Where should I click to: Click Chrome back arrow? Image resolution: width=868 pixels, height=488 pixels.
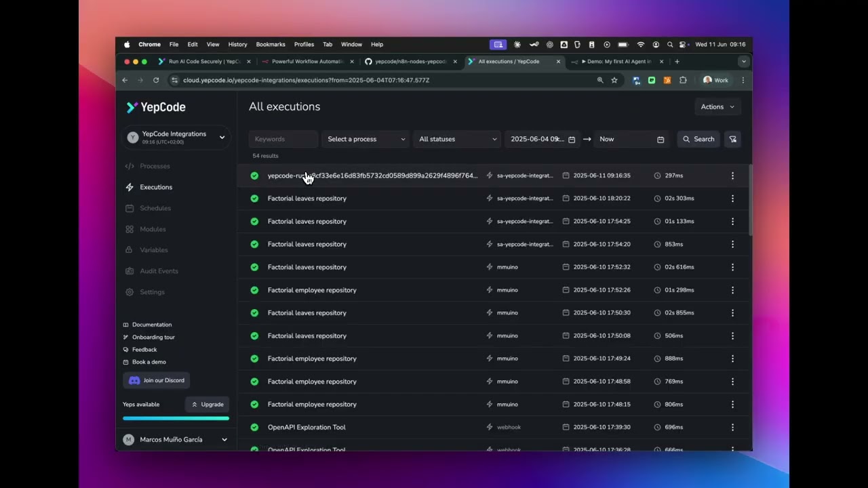(125, 80)
